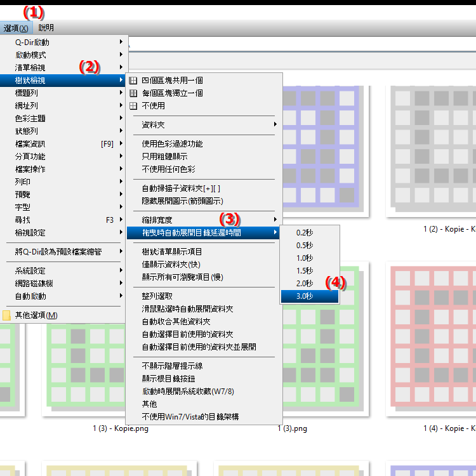Toggle 隱藏展開圖示(箭頭圖示)
Image resolution: width=476 pixels, height=476 pixels.
pos(204,201)
